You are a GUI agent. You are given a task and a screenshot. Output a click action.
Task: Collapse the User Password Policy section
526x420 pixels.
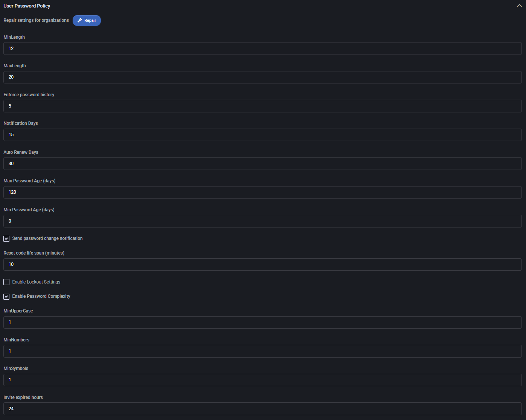point(519,6)
